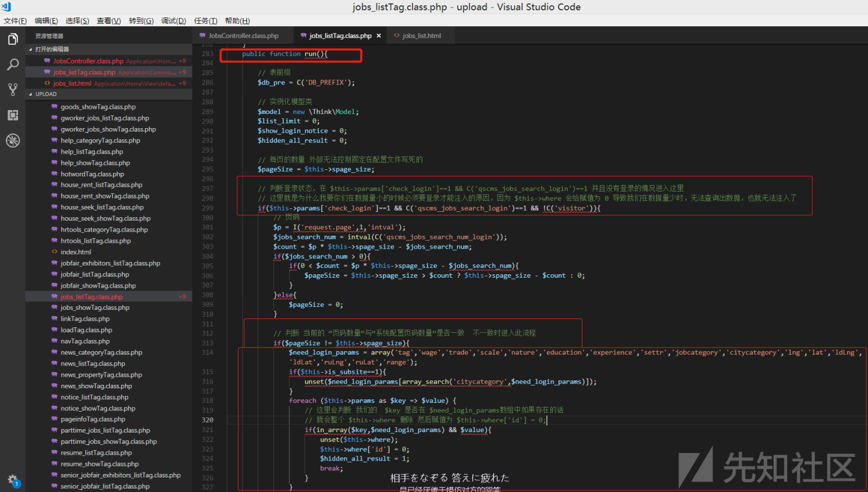Open the Extensions view icon
868x492 pixels.
[13, 115]
